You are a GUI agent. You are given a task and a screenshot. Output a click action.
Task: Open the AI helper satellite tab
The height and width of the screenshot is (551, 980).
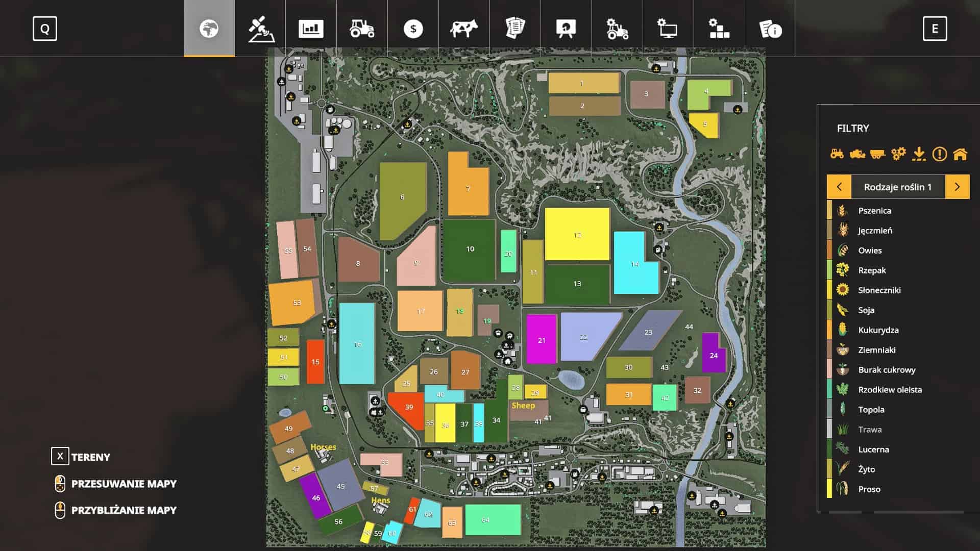pyautogui.click(x=260, y=29)
